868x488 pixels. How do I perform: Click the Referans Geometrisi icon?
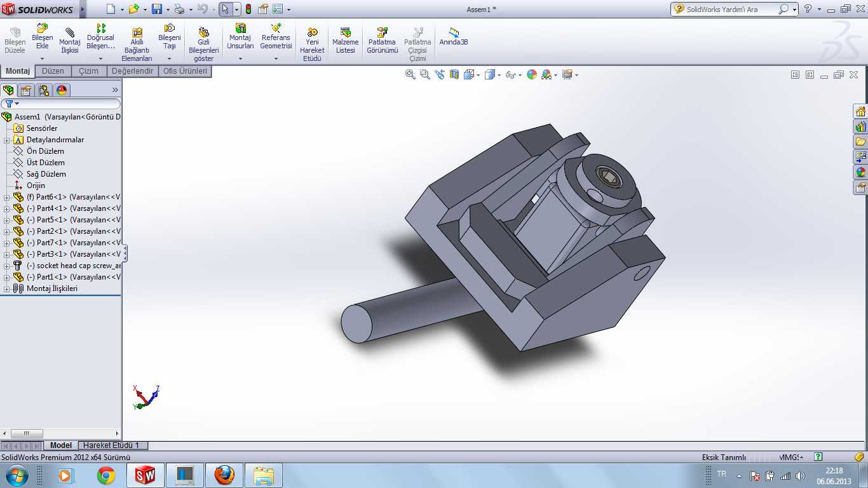click(x=276, y=29)
